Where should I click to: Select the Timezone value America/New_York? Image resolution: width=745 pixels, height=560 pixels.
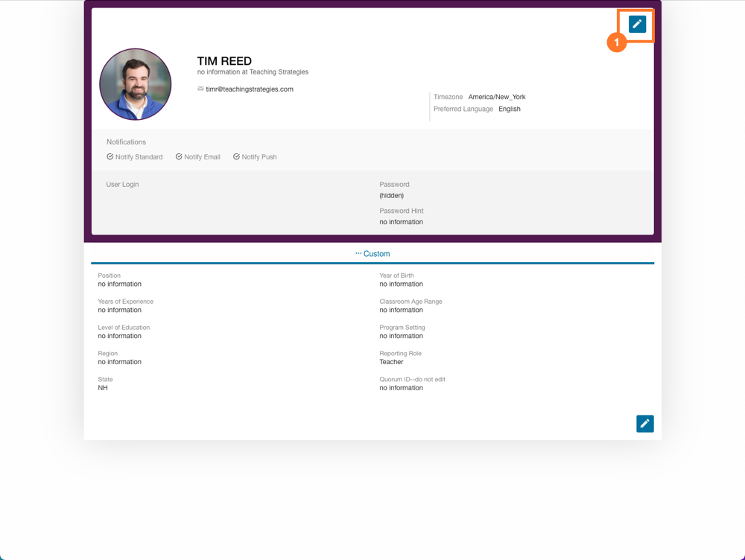(496, 96)
